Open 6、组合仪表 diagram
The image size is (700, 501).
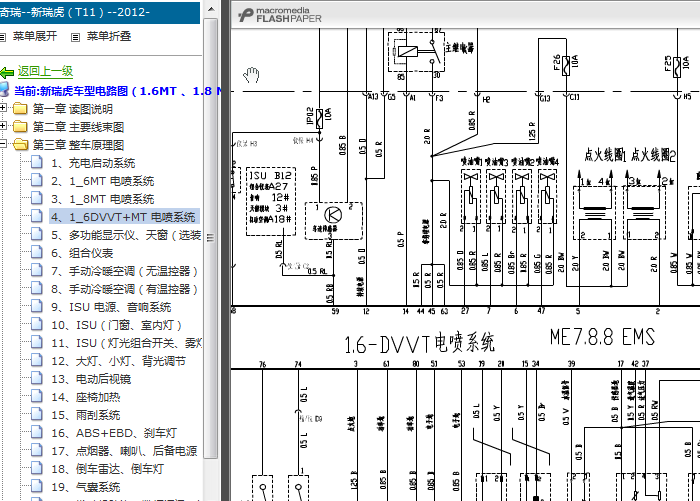[82, 253]
